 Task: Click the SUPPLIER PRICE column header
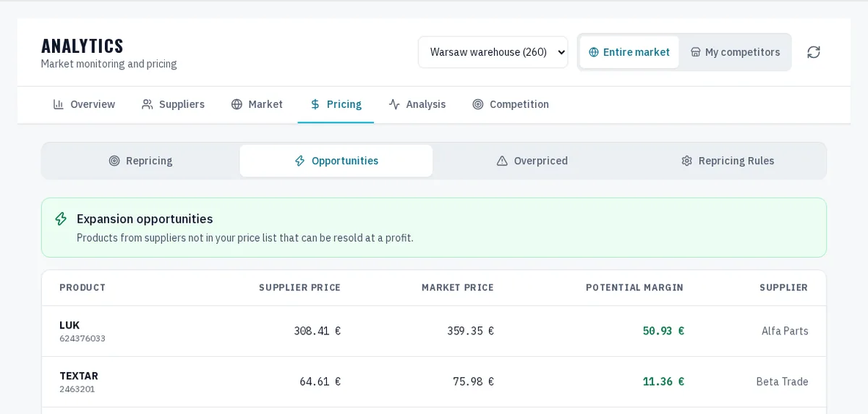tap(299, 287)
